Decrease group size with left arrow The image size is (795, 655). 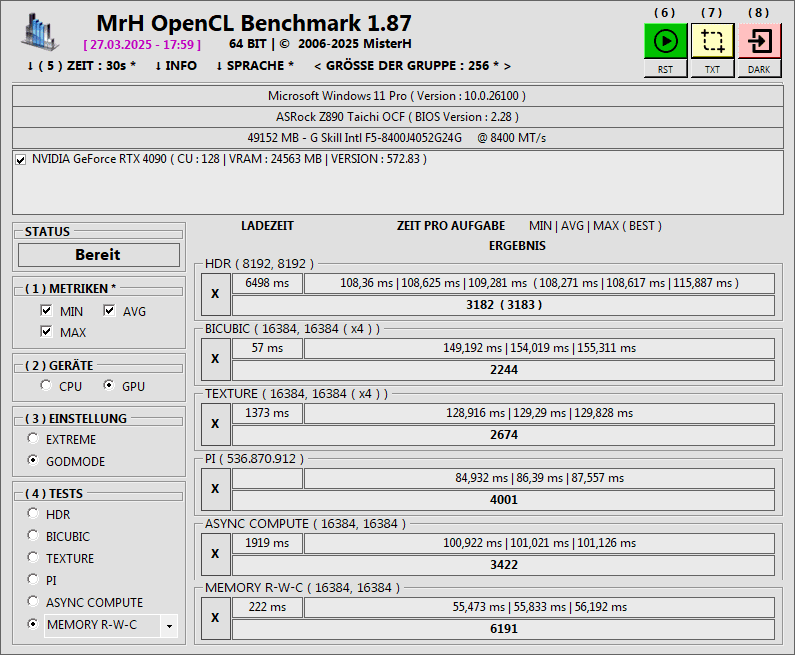pos(318,66)
